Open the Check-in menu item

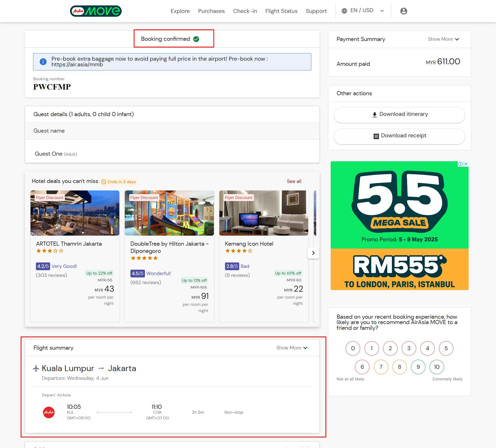coord(245,11)
